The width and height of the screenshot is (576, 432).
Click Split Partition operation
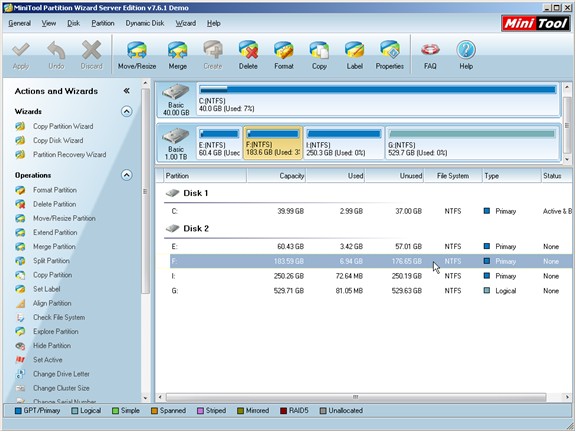coord(51,261)
